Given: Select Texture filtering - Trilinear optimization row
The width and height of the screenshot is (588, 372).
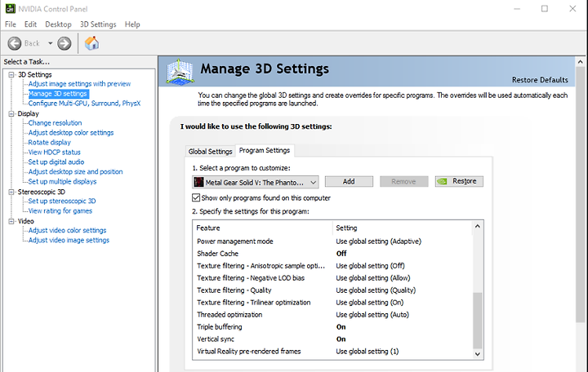Looking at the screenshot, I should coord(332,303).
